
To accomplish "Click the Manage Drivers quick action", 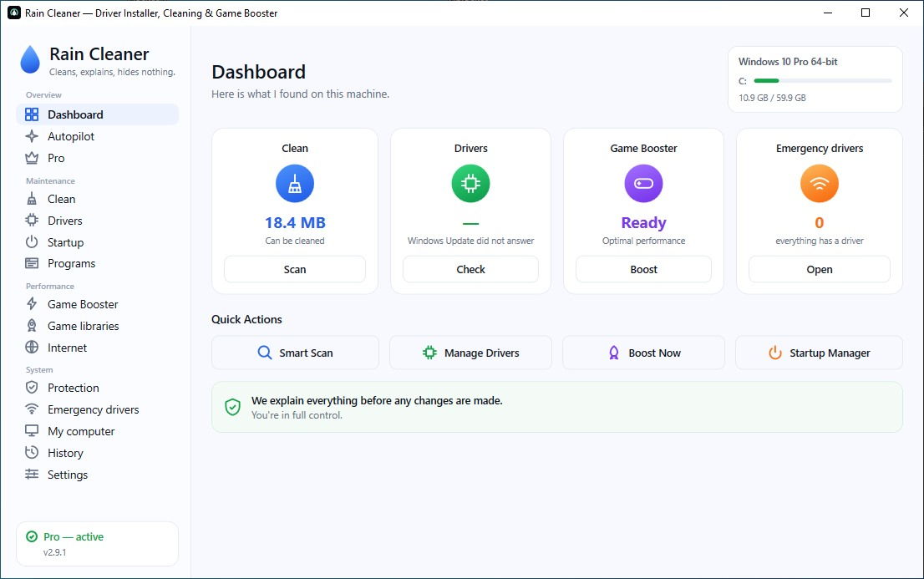I will click(471, 353).
